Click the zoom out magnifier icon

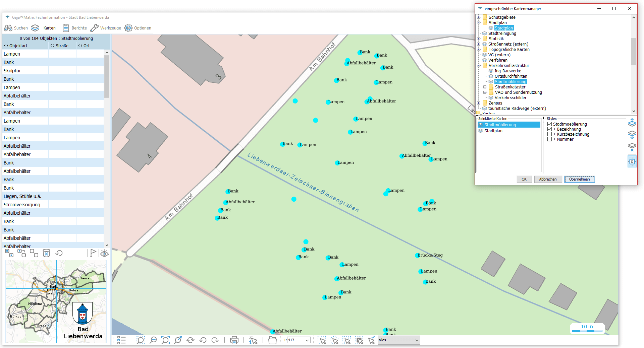pos(153,340)
